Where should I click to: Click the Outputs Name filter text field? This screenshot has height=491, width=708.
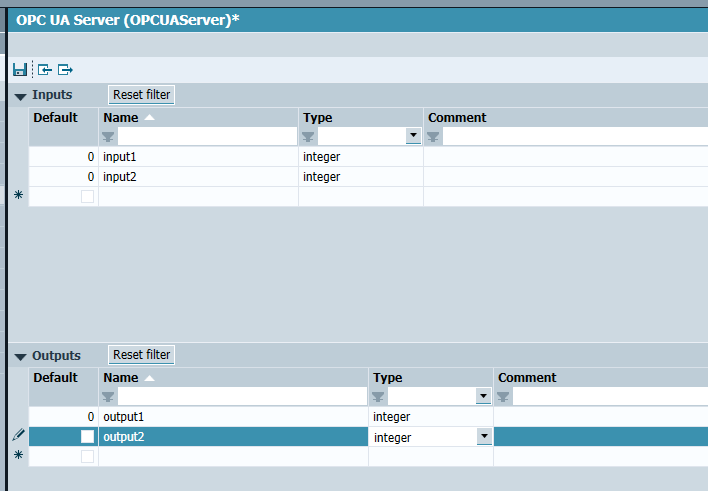click(242, 396)
